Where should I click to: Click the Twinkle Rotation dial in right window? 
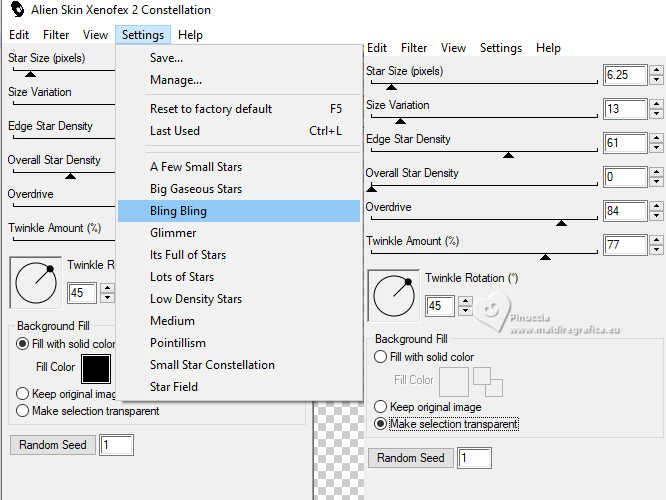(x=394, y=296)
